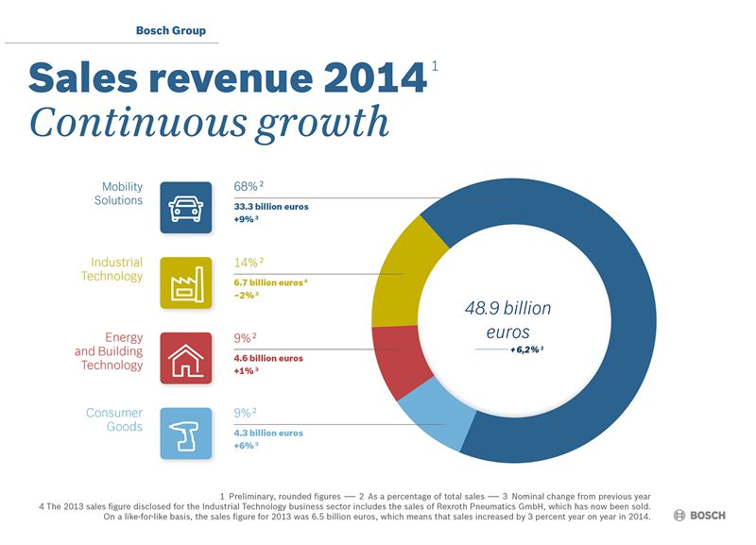Click the Consumer Goods power drill icon
This screenshot has width=756, height=545.
186,434
